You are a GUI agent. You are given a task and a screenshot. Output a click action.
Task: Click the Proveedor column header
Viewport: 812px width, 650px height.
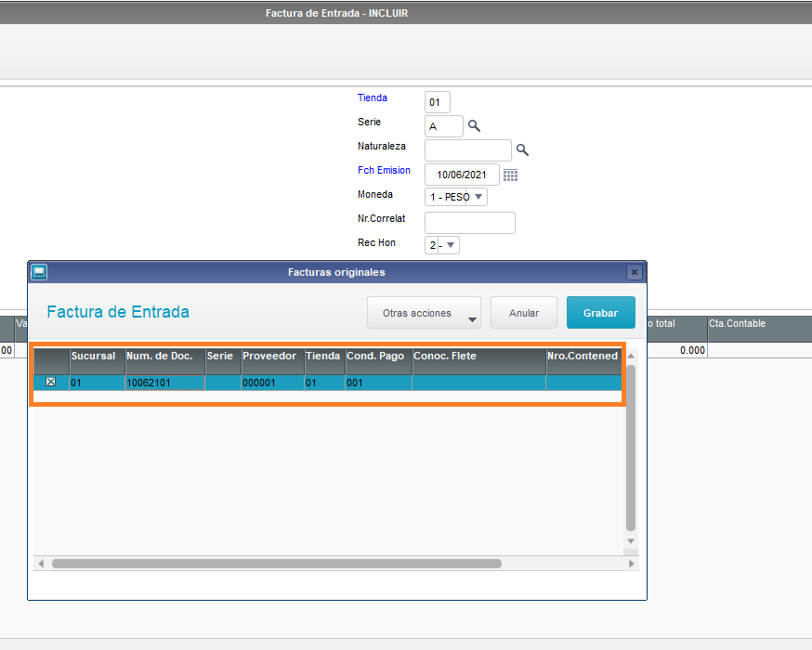click(x=273, y=361)
